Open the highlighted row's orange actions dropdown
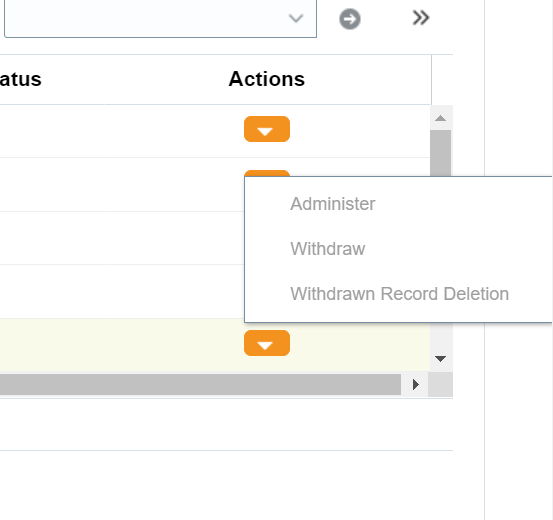The image size is (553, 520). coord(267,343)
